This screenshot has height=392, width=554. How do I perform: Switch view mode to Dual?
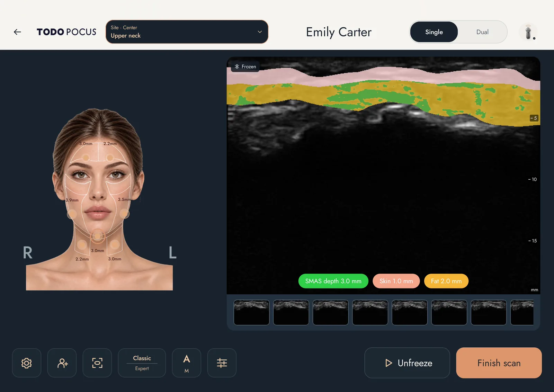point(482,32)
